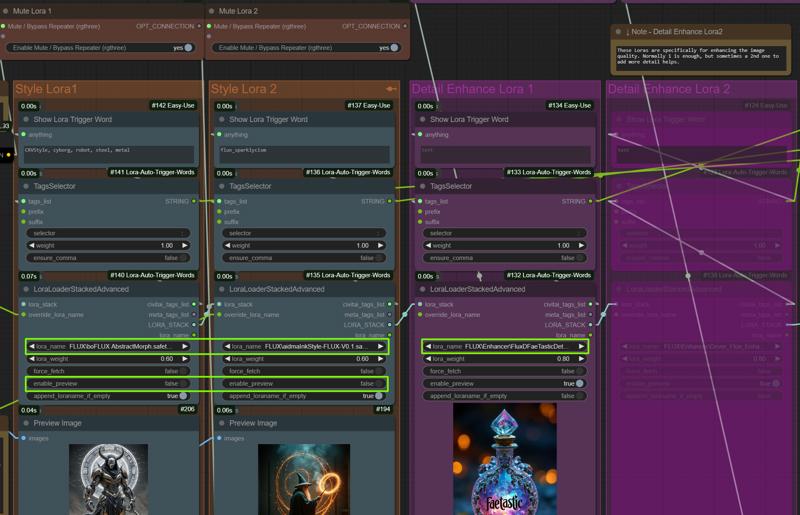The image size is (800, 515).
Task: Toggle force_fetch in Style Lora 2 loader
Action: click(304, 371)
